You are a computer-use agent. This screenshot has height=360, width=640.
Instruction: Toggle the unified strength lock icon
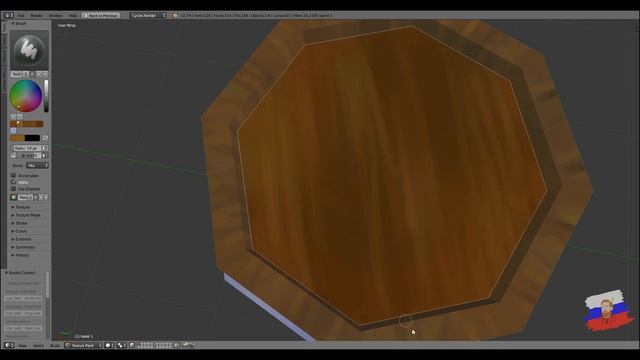[13, 156]
